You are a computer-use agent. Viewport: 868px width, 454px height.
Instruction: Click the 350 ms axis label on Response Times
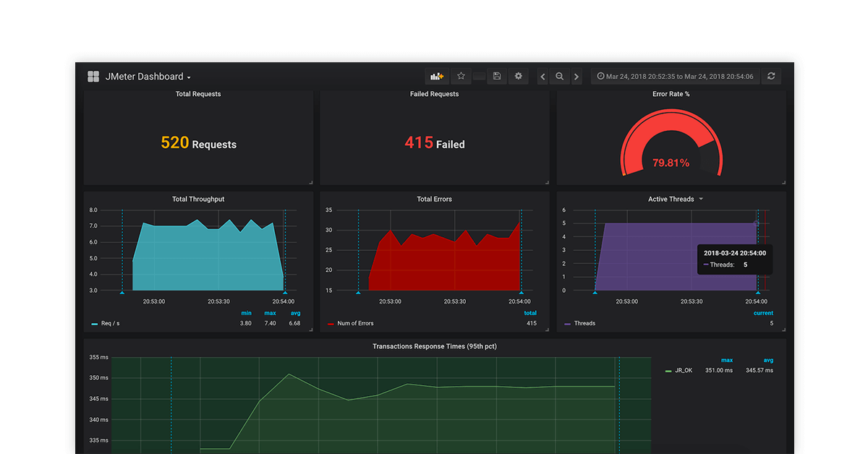tap(98, 377)
